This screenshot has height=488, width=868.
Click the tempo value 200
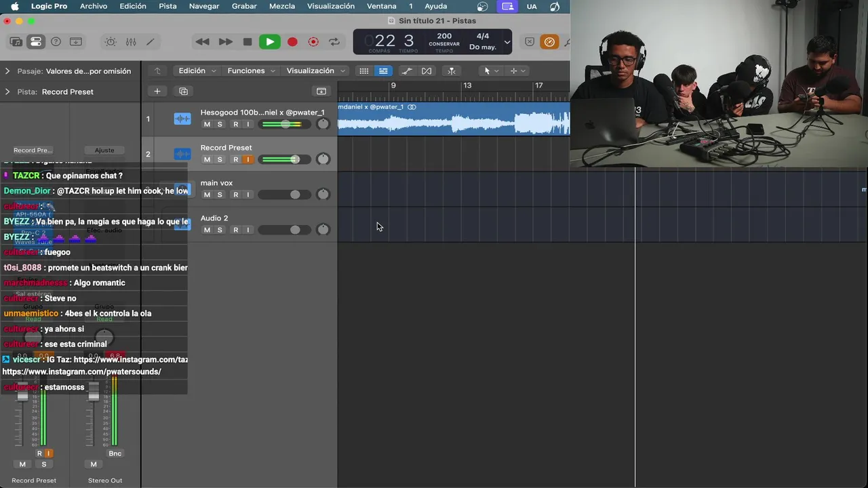tap(444, 37)
